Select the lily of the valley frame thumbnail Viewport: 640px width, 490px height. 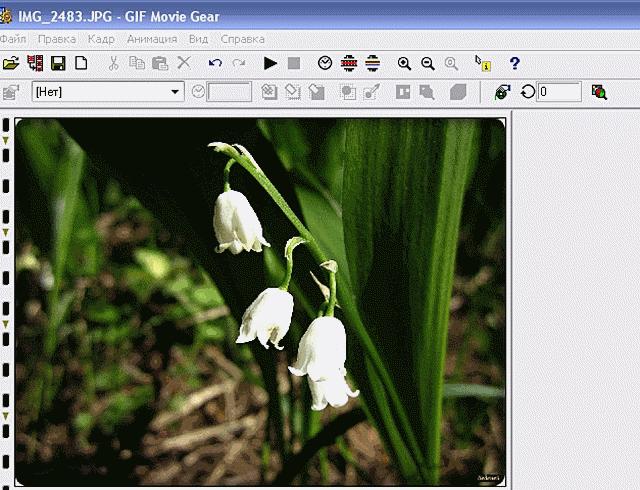260,301
